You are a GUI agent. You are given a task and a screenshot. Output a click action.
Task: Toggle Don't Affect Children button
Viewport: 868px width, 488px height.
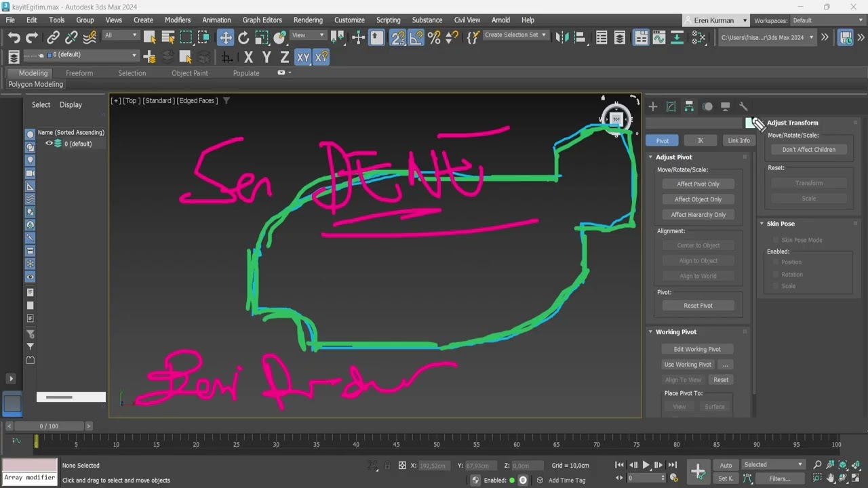tap(808, 150)
